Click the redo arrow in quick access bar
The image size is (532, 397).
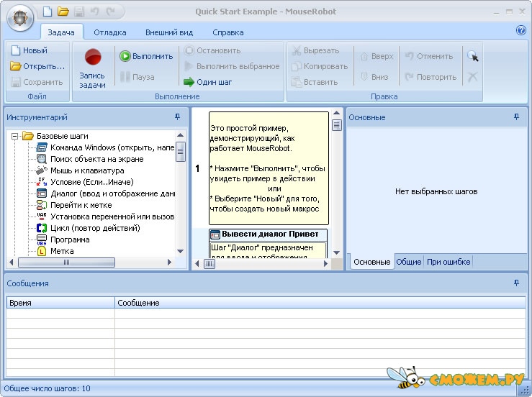click(x=110, y=12)
